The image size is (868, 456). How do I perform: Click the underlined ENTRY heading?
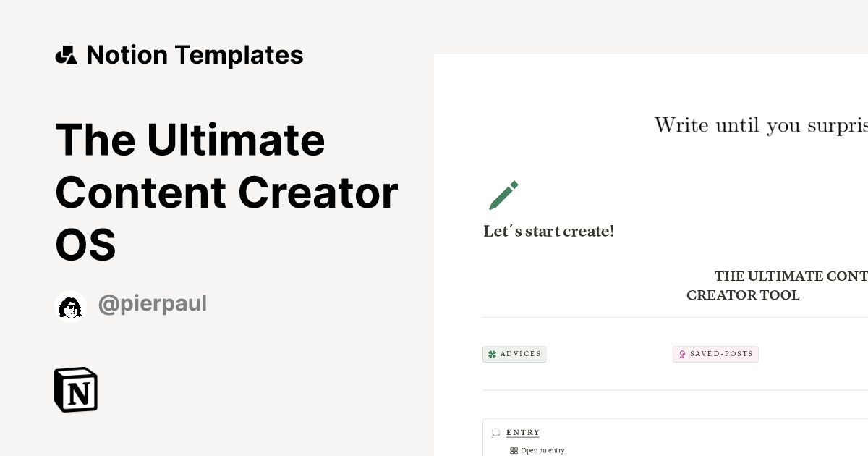coord(522,432)
